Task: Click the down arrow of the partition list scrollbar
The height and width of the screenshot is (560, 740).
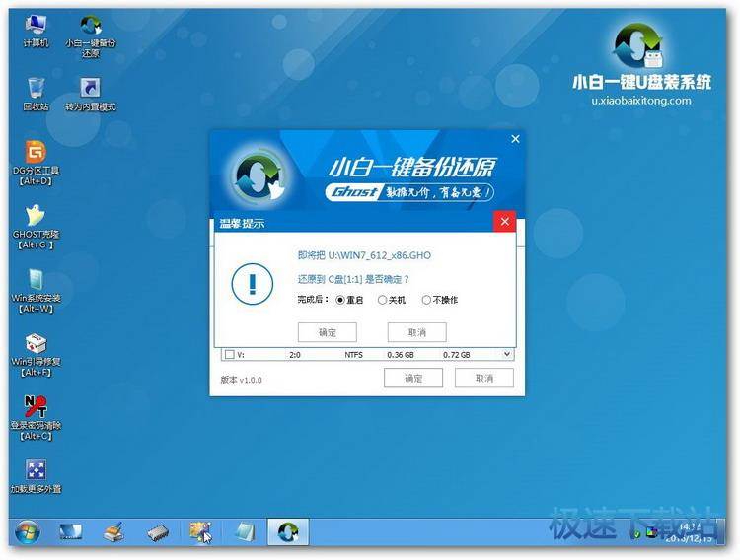Action: [507, 354]
